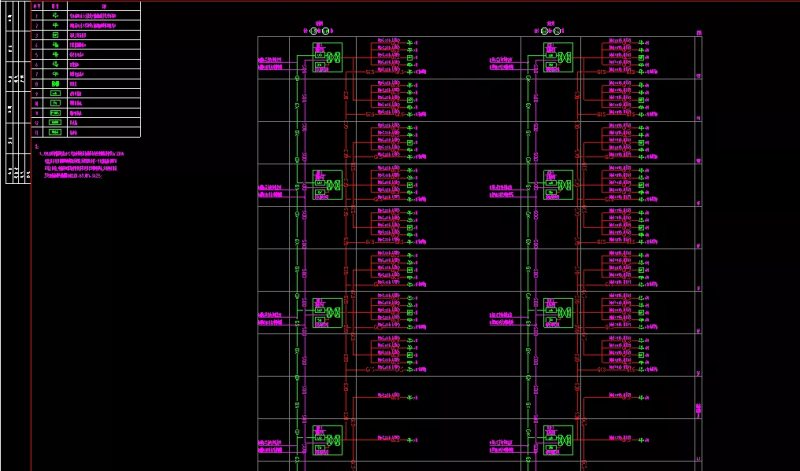Select the bottom green panel box on right riser
Screen dimensions: 800x471
coord(557,439)
